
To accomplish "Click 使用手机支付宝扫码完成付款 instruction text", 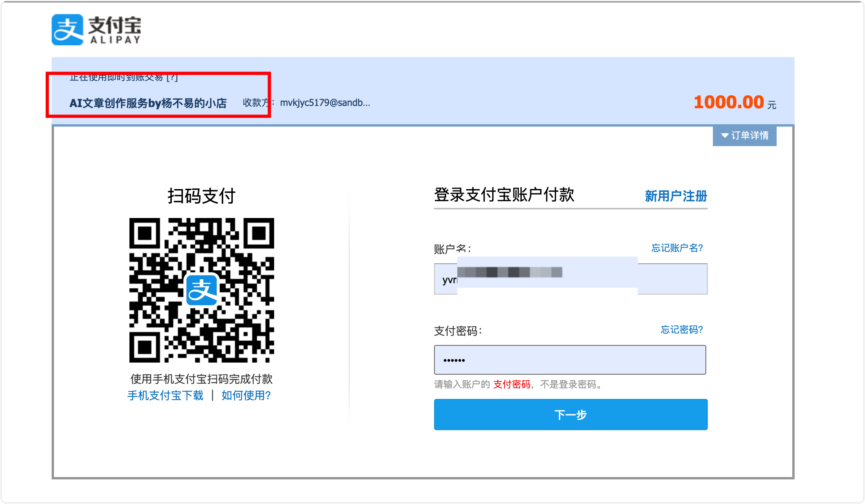I will [201, 379].
